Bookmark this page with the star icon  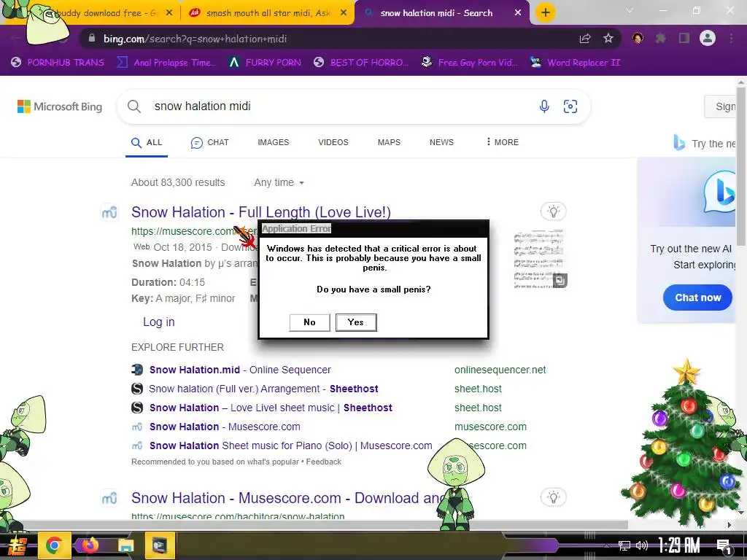coord(608,39)
